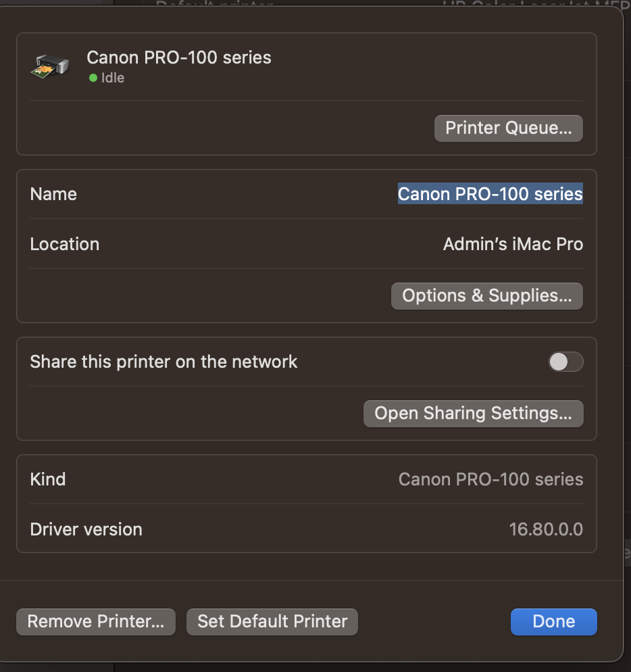The height and width of the screenshot is (672, 631).
Task: Select the highlighted printer name field
Action: coord(490,194)
